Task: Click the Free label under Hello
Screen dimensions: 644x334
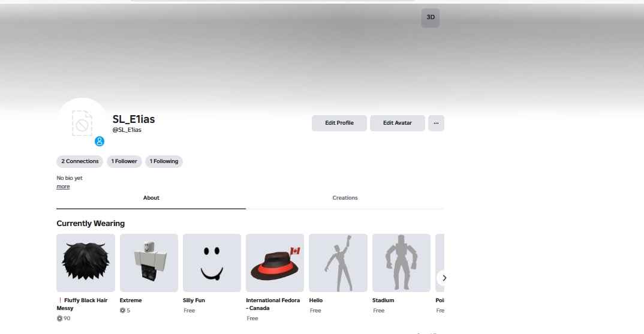Action: [315, 311]
